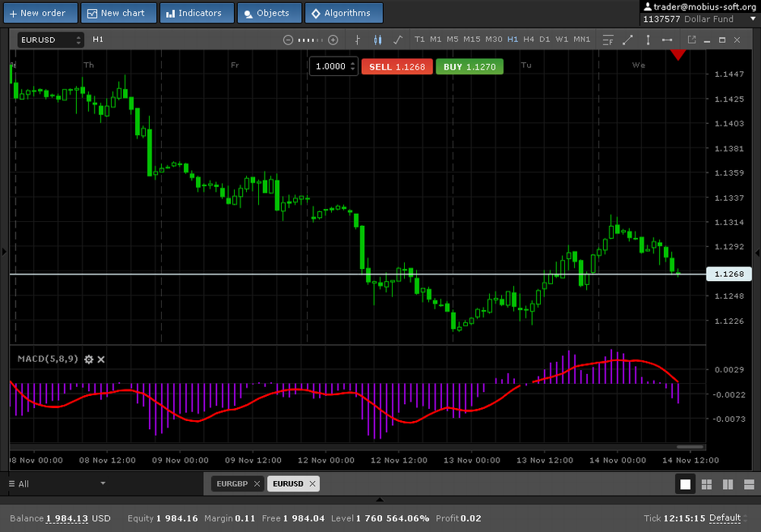Click the Level 1 760 564.06% value
The height and width of the screenshot is (532, 761).
[x=392, y=518]
